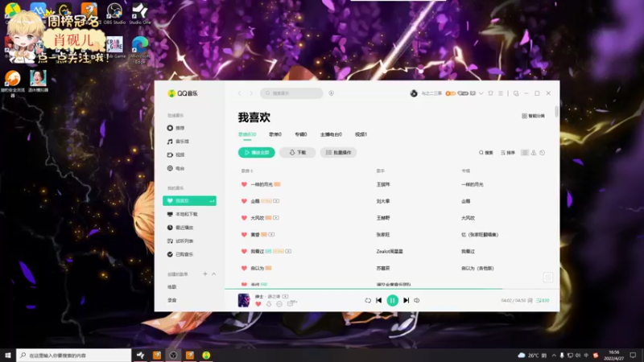Unlike the song 大风吹 via heart
The image size is (644, 362).
tap(244, 218)
